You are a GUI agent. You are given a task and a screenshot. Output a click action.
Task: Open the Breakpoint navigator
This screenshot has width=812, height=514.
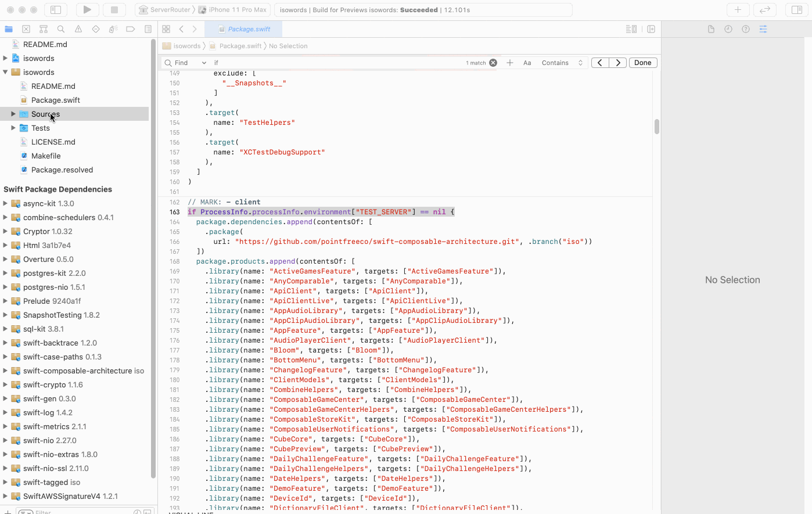pyautogui.click(x=131, y=29)
